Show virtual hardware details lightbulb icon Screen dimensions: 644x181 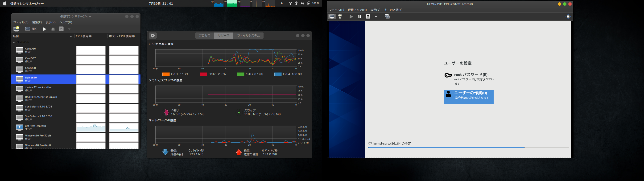(x=340, y=16)
